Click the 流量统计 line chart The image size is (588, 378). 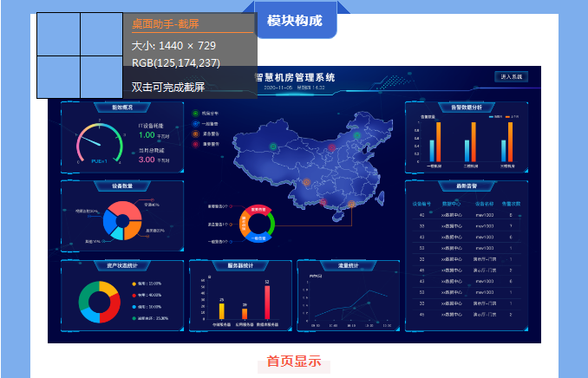[x=347, y=303]
